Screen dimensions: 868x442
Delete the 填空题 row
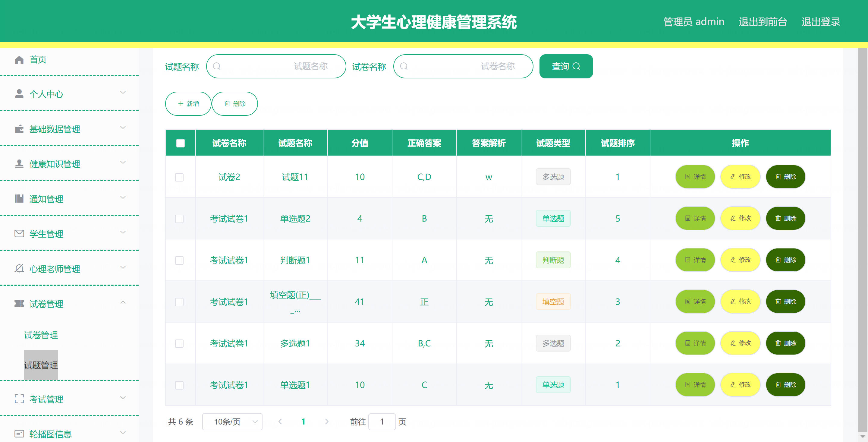pyautogui.click(x=785, y=302)
